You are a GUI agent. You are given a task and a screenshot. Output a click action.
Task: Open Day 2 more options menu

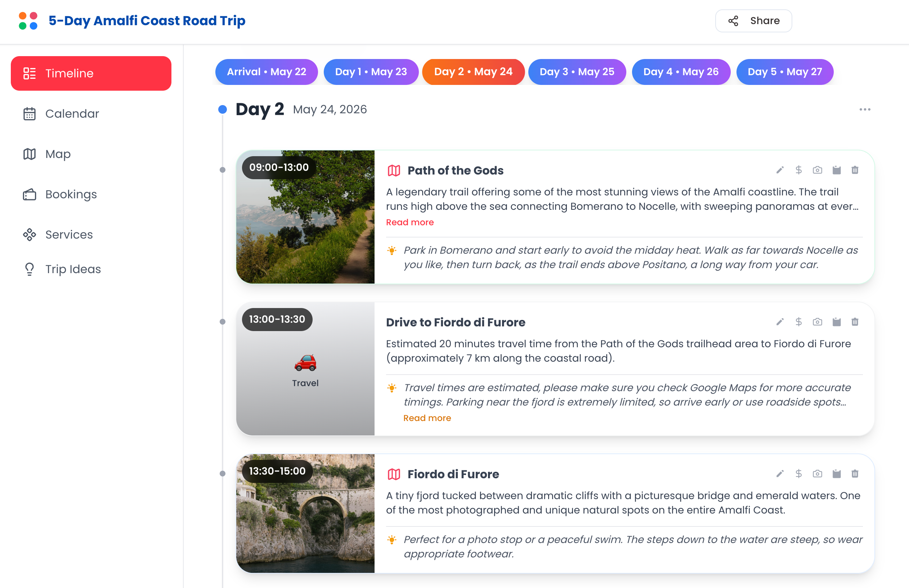point(865,109)
